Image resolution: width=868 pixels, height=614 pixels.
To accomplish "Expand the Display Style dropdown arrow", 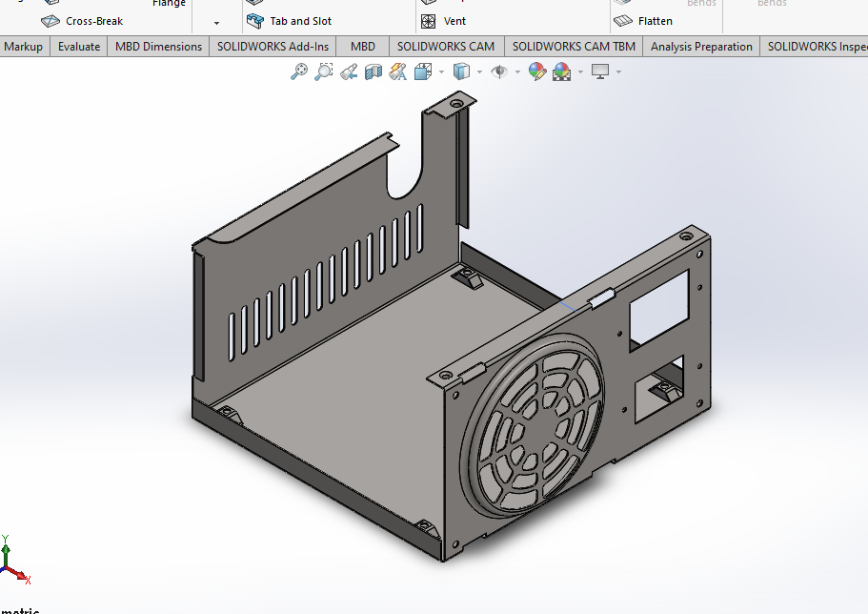I will point(479,72).
